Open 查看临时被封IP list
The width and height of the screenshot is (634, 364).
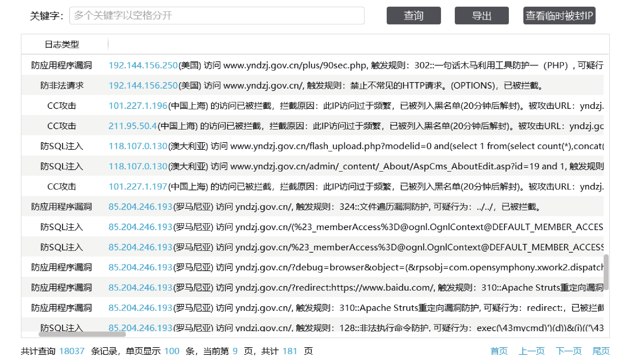[x=559, y=15]
